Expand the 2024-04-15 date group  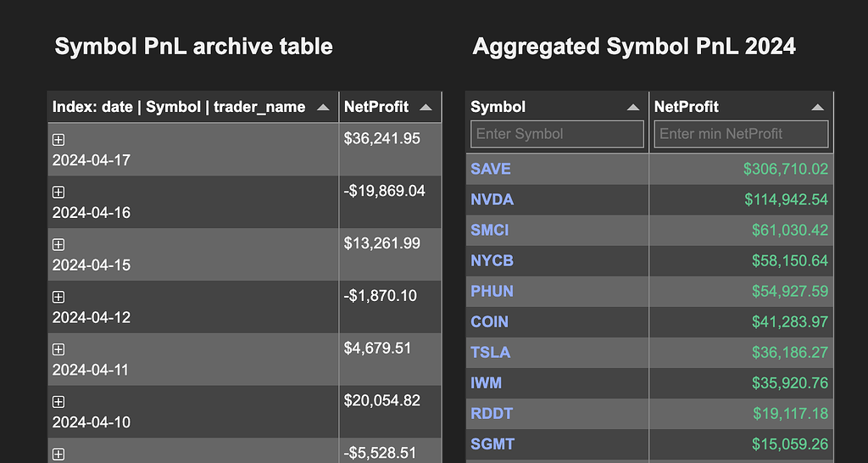click(58, 245)
